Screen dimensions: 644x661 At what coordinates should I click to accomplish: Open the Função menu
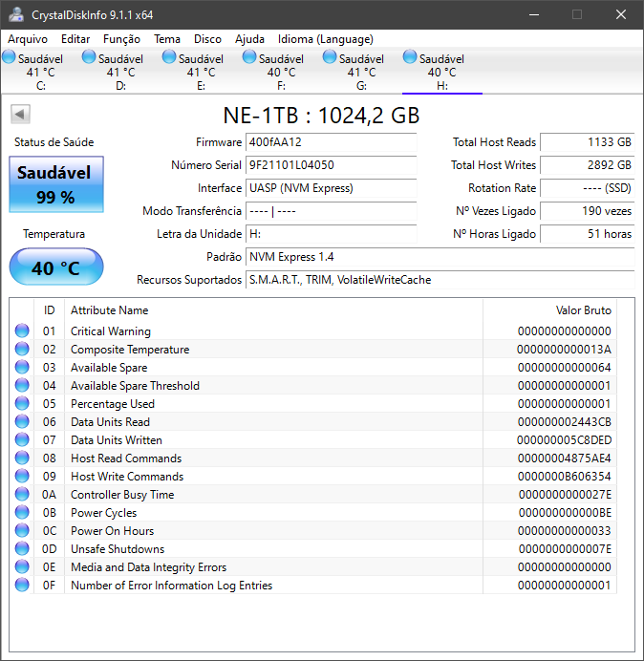(x=121, y=39)
